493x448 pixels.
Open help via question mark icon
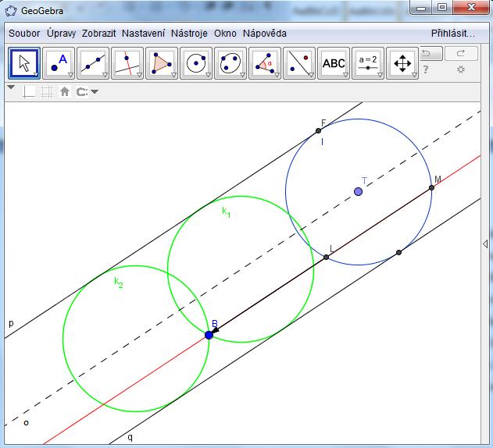[425, 69]
